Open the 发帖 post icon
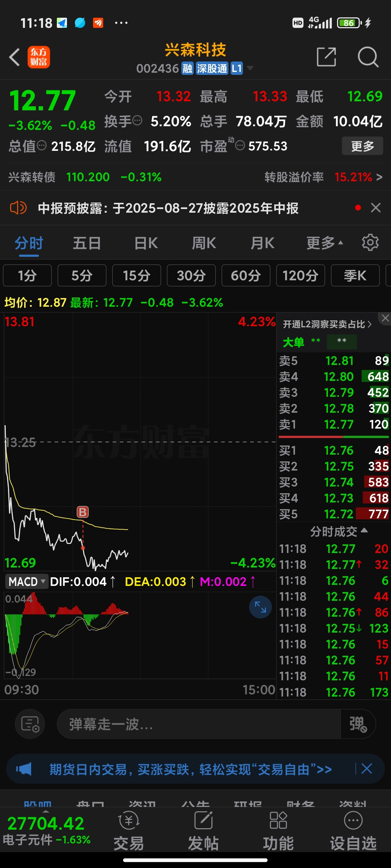The image size is (391, 868). pyautogui.click(x=203, y=831)
